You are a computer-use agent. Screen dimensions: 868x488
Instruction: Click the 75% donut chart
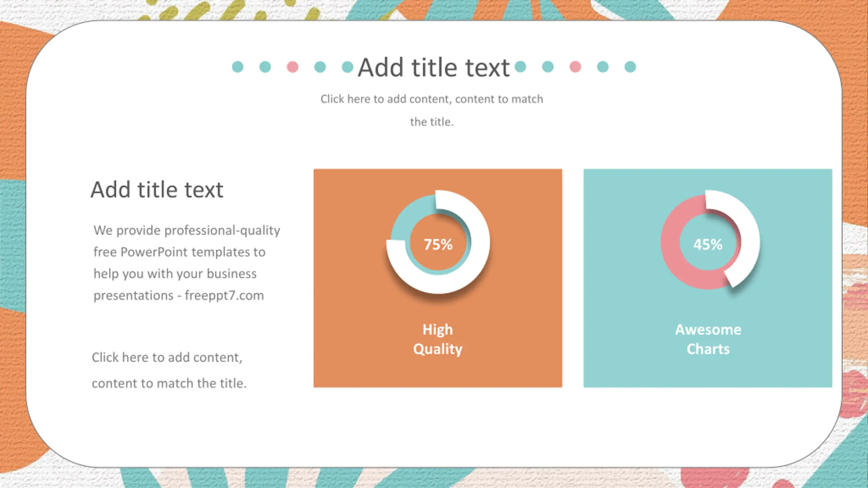[x=438, y=242]
